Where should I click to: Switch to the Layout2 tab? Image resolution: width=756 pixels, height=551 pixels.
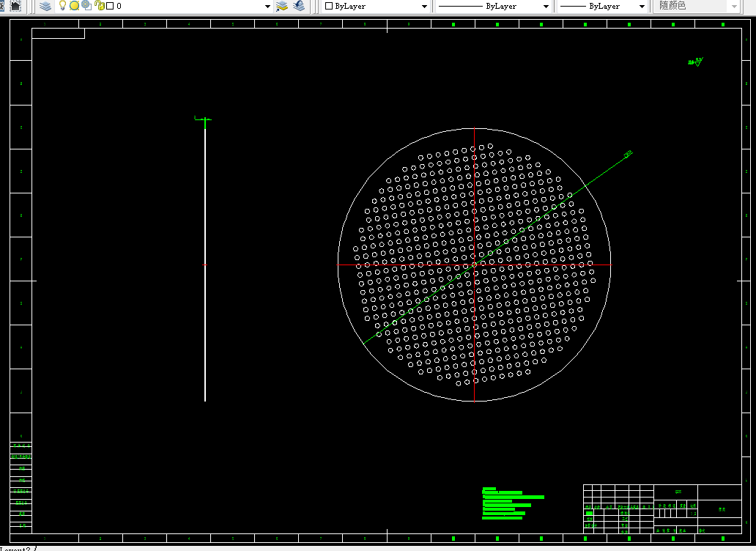pos(15,549)
